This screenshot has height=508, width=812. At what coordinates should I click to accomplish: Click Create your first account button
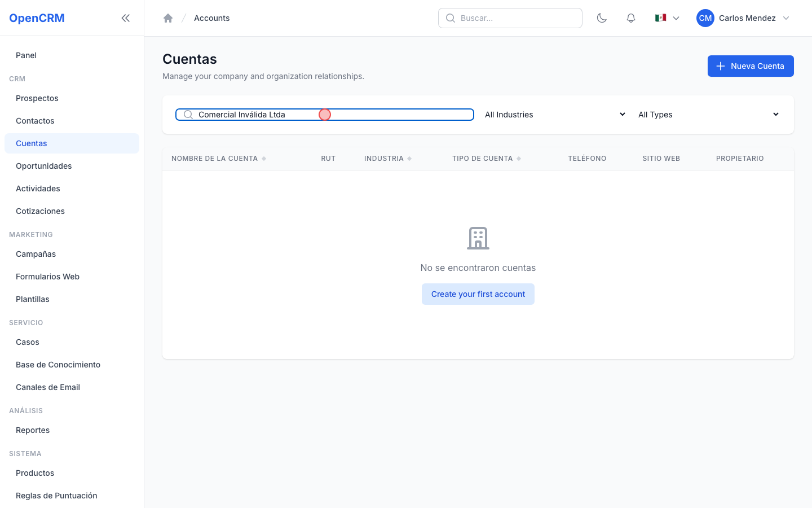coord(478,294)
